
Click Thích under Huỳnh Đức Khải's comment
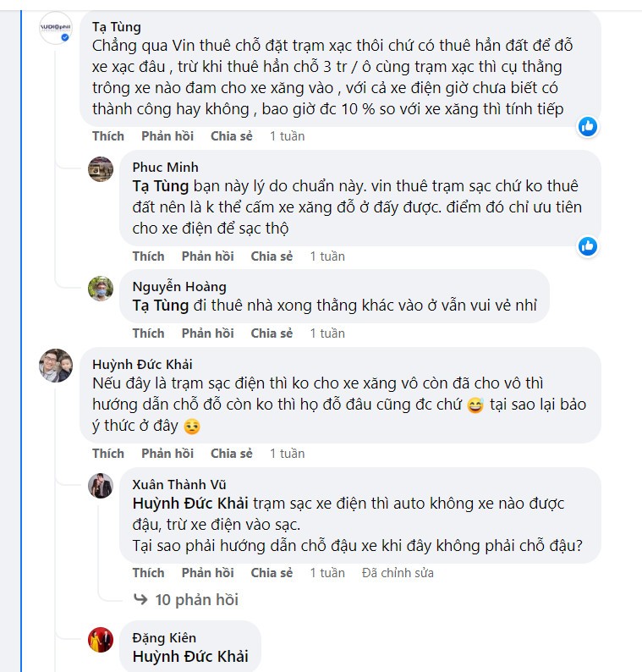coord(108,454)
